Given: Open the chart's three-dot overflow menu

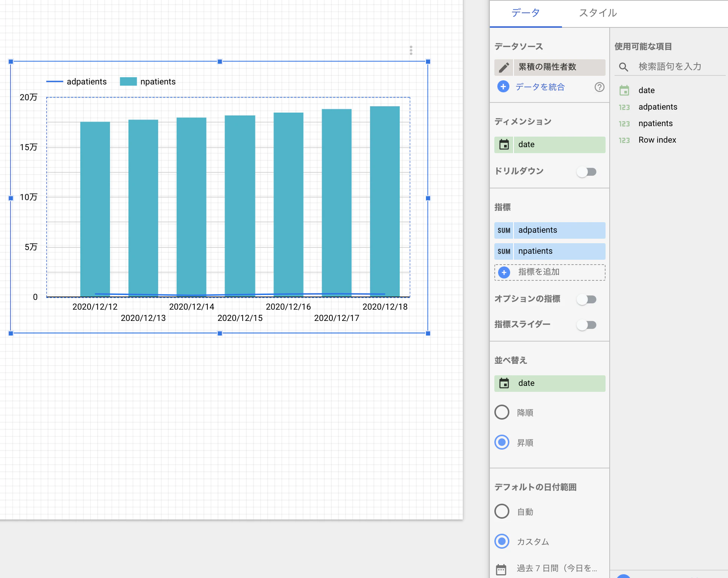Looking at the screenshot, I should [411, 50].
